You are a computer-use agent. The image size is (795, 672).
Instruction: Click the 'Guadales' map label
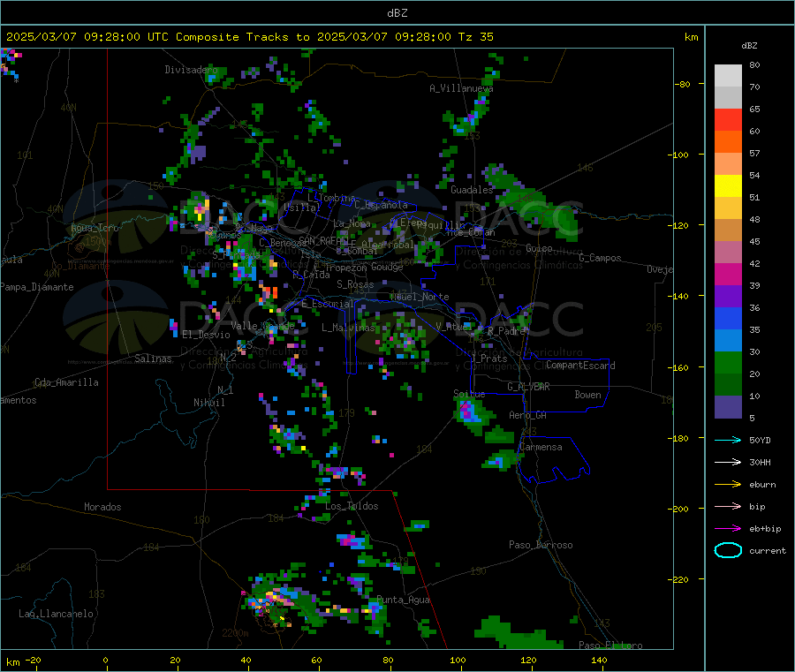472,190
